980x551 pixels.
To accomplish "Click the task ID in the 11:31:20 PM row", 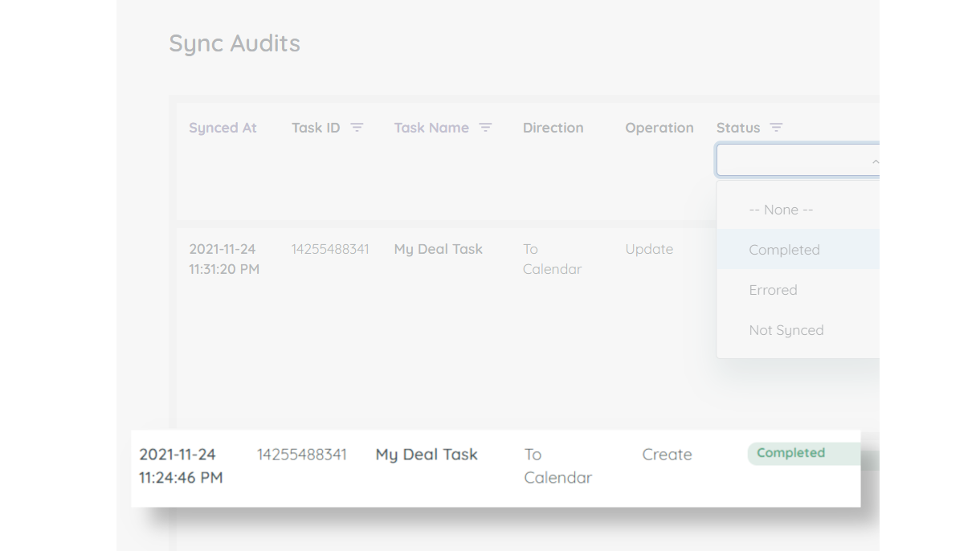I will 330,249.
